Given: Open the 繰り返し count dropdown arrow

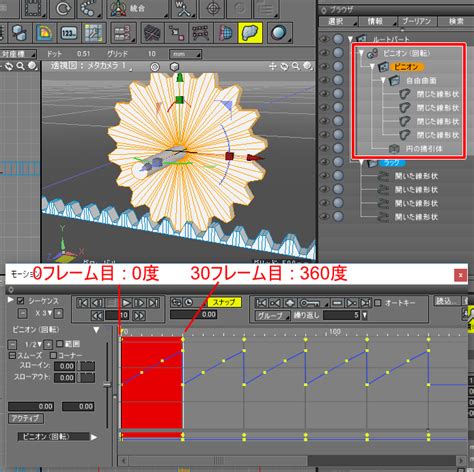Looking at the screenshot, I should pos(365,315).
